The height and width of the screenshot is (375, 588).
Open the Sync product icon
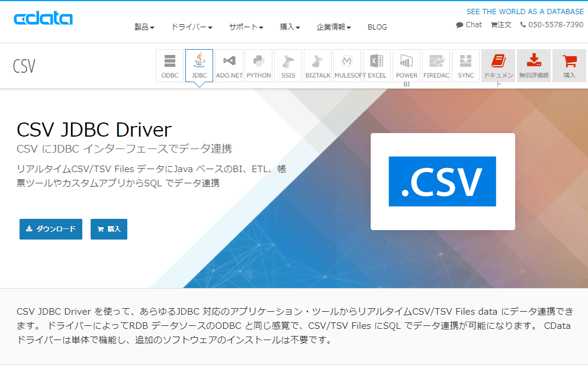(x=466, y=66)
